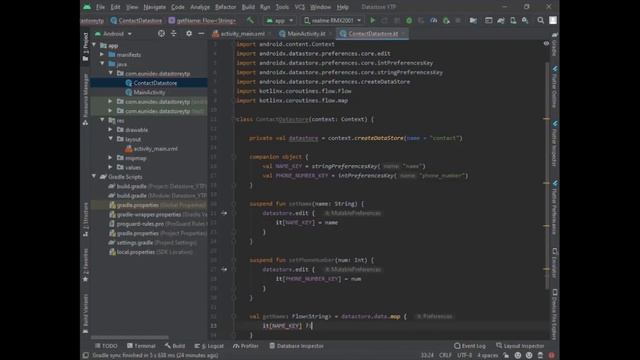Click the Make Project hammer icon

(x=250, y=20)
